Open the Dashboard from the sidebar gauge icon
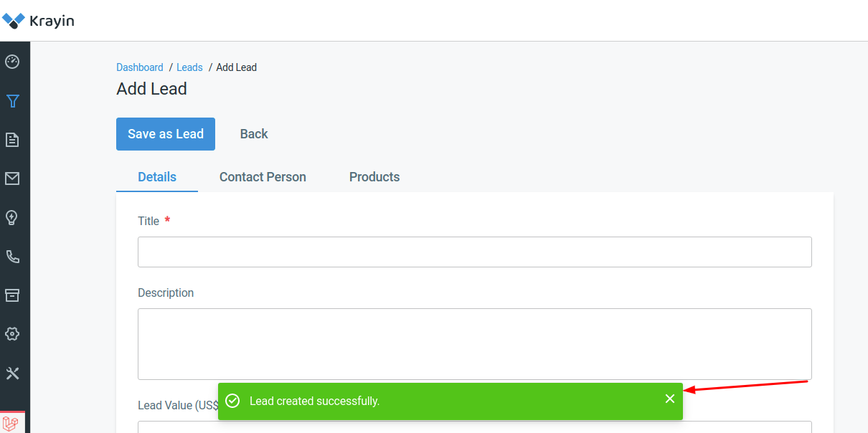The height and width of the screenshot is (433, 868). click(13, 62)
